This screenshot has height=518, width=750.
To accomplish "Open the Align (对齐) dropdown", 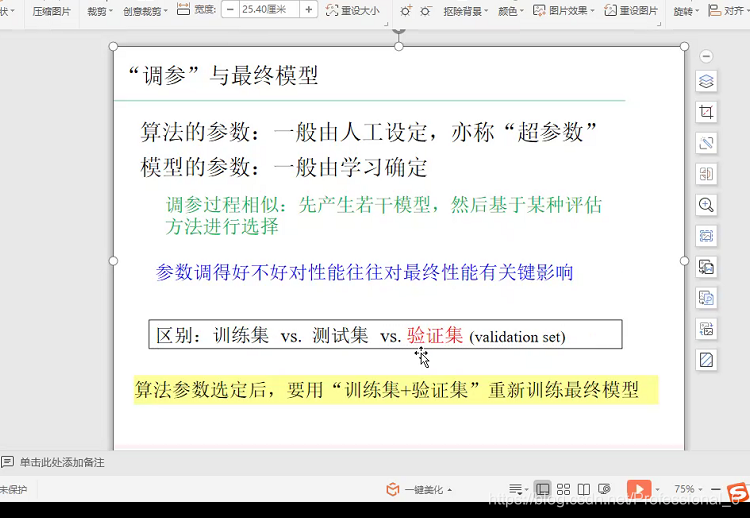I will pyautogui.click(x=727, y=11).
